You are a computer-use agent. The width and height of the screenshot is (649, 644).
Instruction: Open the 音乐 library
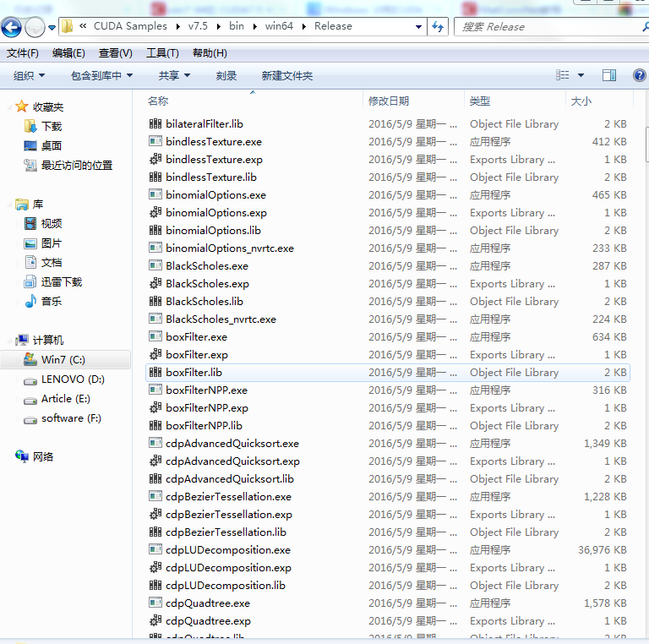(x=52, y=302)
